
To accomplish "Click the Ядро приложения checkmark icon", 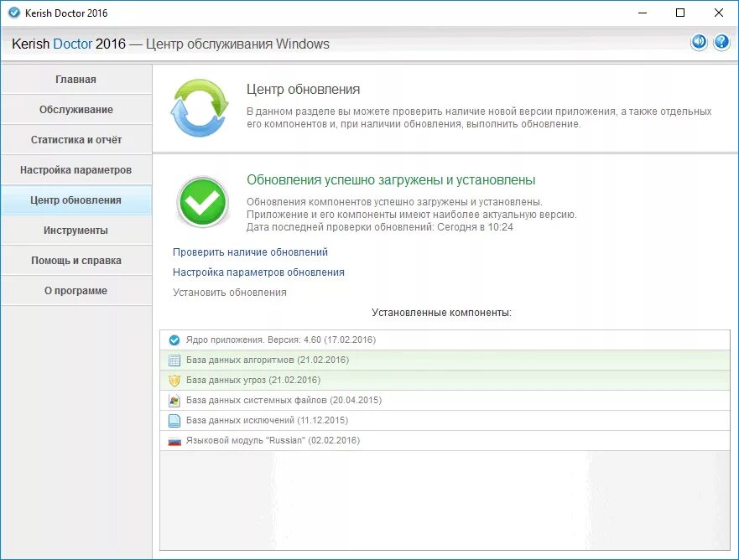I will tap(174, 340).
